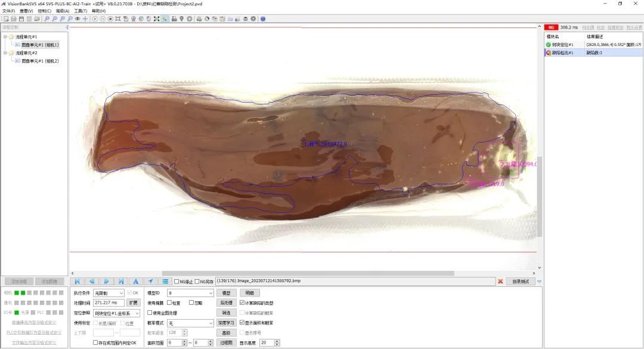Click the 模型 button
This screenshot has width=644, height=349.
227,293
